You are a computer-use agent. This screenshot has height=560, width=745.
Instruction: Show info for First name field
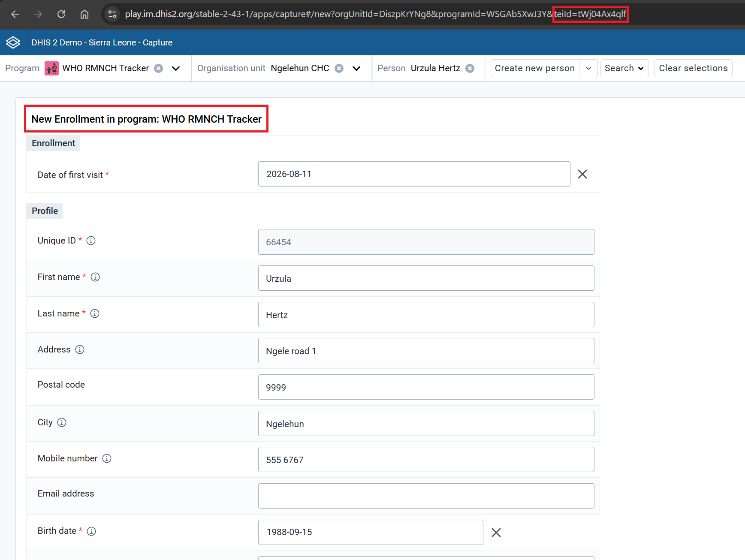(x=95, y=277)
